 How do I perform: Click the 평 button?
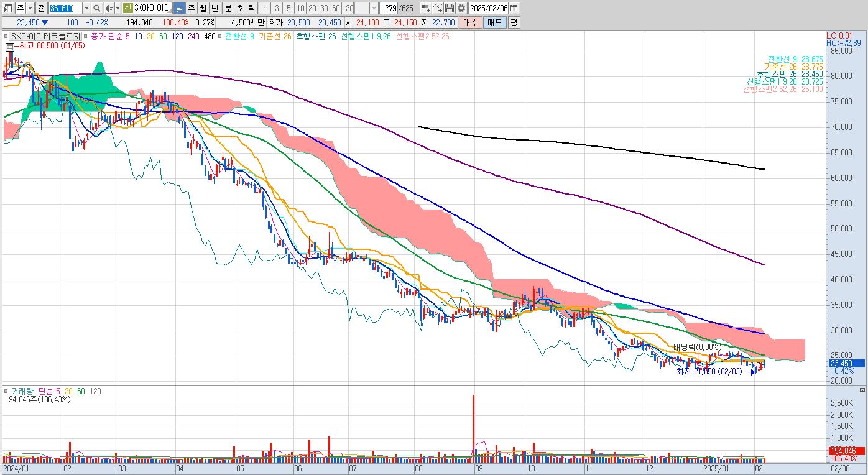tap(514, 22)
